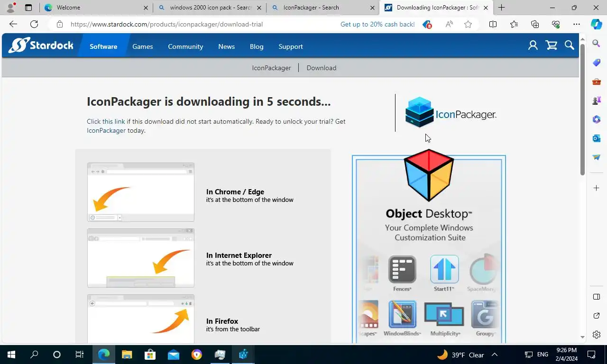This screenshot has height=364, width=607.
Task: Open the sidebar Games chess icon
Action: pos(597,100)
